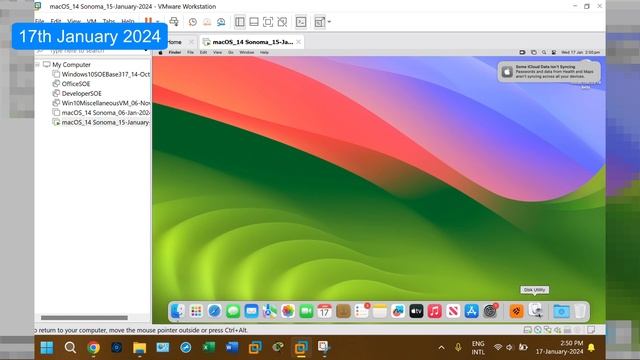640x360 pixels.
Task: Open Notes from the dock
Action: tap(380, 311)
